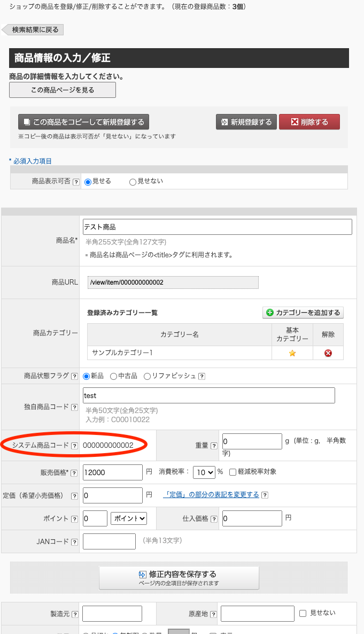The width and height of the screenshot is (364, 634).
Task: Tick 見せない checkbox beside 原産地
Action: tap(303, 613)
